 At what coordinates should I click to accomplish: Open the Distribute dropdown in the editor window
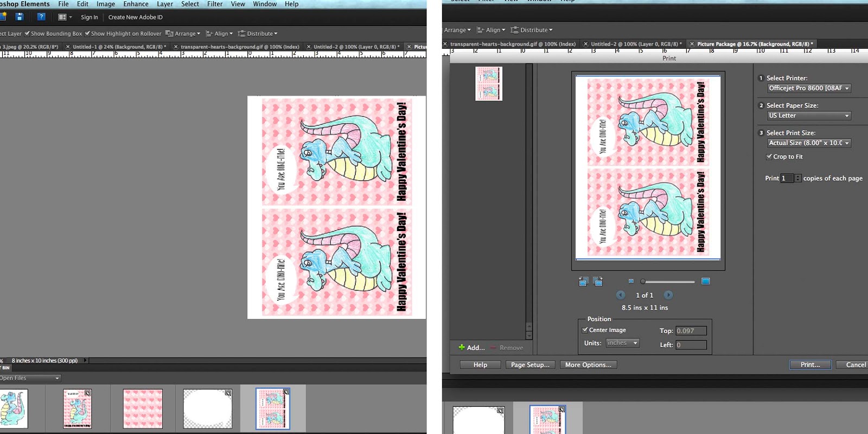pyautogui.click(x=258, y=34)
